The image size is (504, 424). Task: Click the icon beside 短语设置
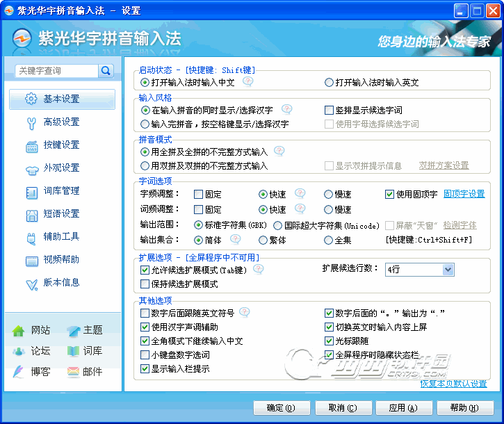32,215
